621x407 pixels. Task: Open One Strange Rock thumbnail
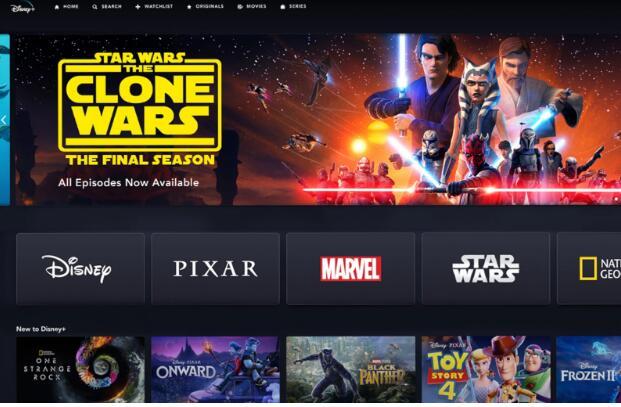click(x=80, y=369)
